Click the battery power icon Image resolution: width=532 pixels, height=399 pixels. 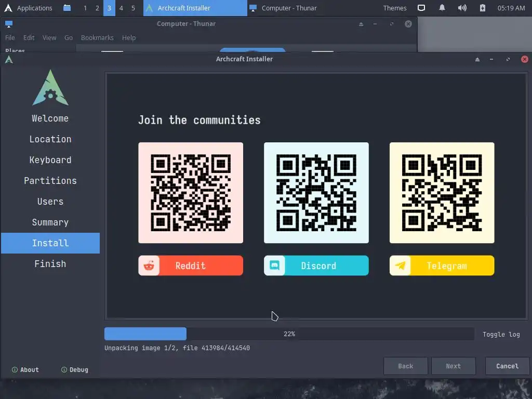483,8
